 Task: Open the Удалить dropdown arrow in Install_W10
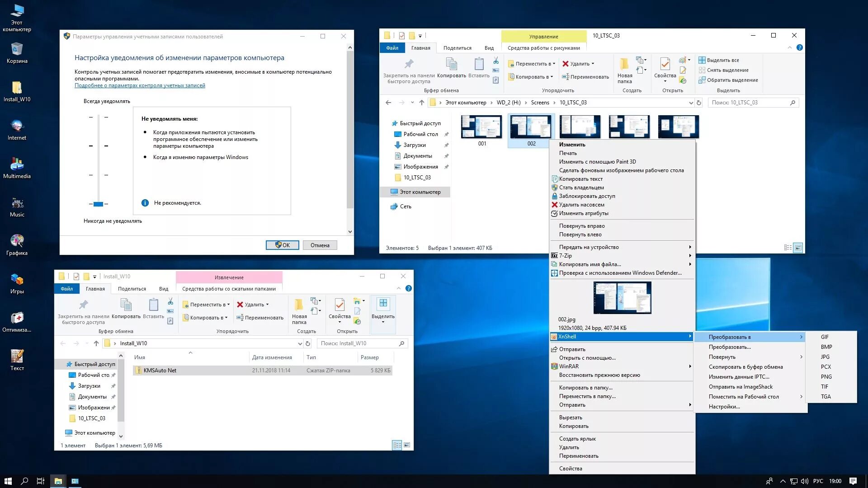pos(267,305)
